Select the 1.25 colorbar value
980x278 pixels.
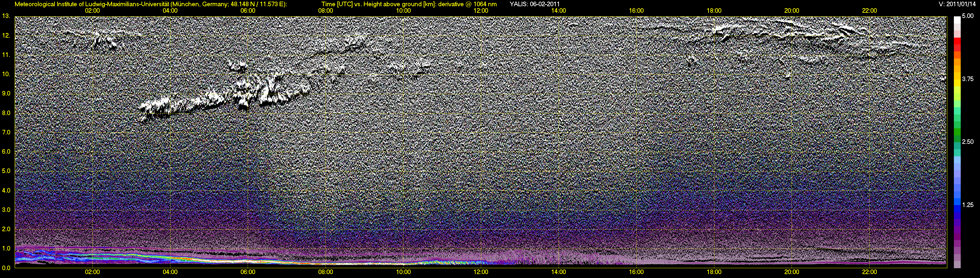(968, 205)
